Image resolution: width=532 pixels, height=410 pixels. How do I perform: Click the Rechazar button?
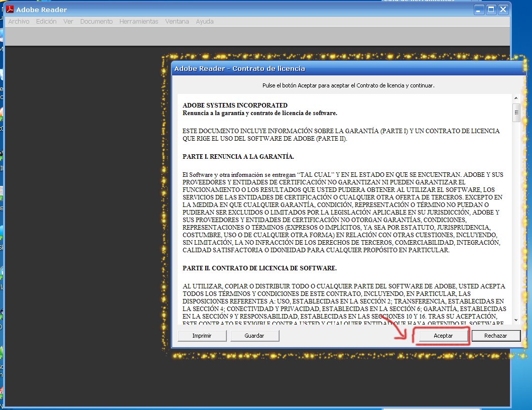496,336
